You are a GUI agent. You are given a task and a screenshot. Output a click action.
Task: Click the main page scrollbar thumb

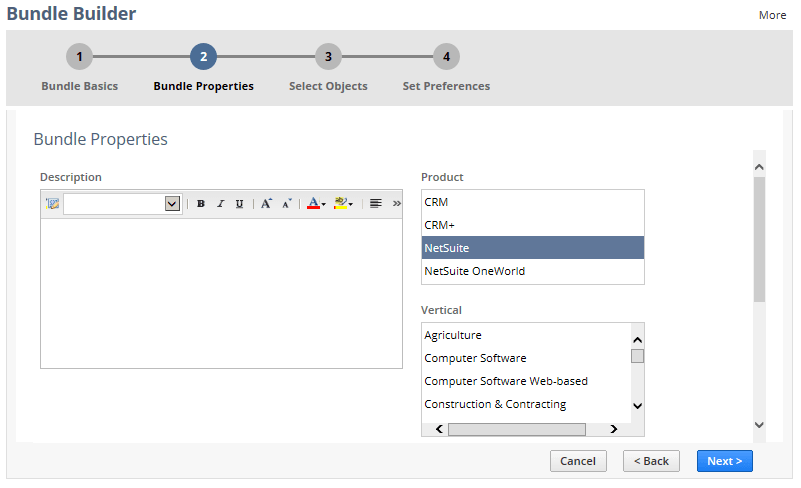click(x=759, y=240)
